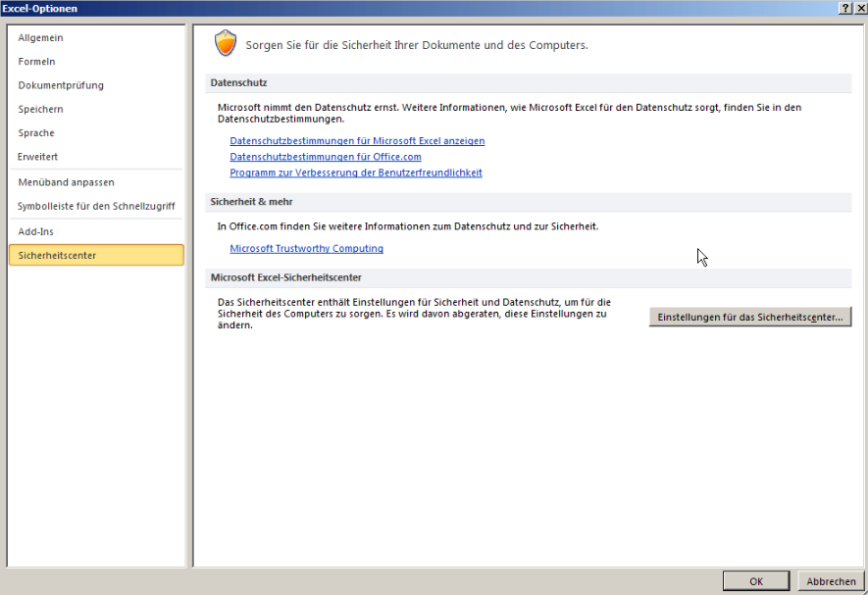Viewport: 868px width, 595px height.
Task: Switch to the Add-Ins category
Action: click(36, 231)
